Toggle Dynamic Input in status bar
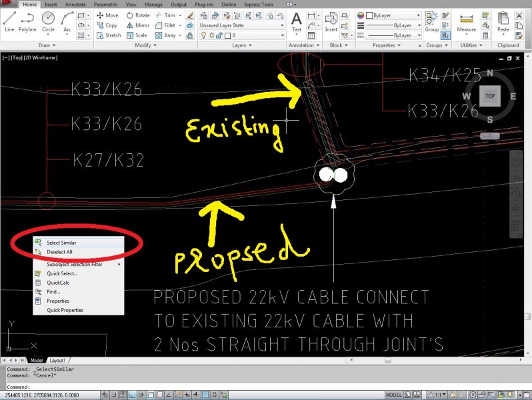Screen dimensions: 532x400 [x=187, y=395]
